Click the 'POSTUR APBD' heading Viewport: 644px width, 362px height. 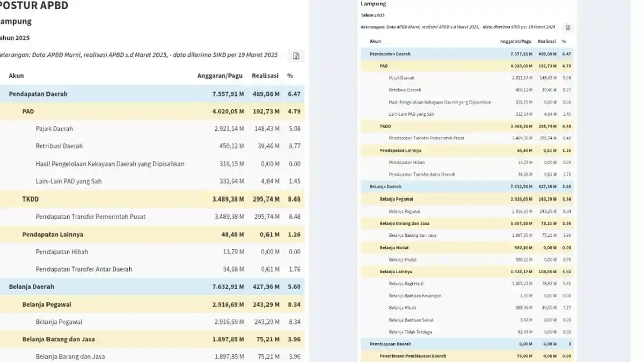34,6
